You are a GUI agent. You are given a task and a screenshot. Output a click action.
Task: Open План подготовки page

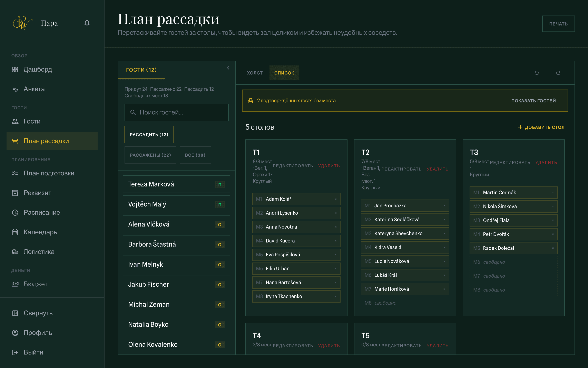pos(52,173)
